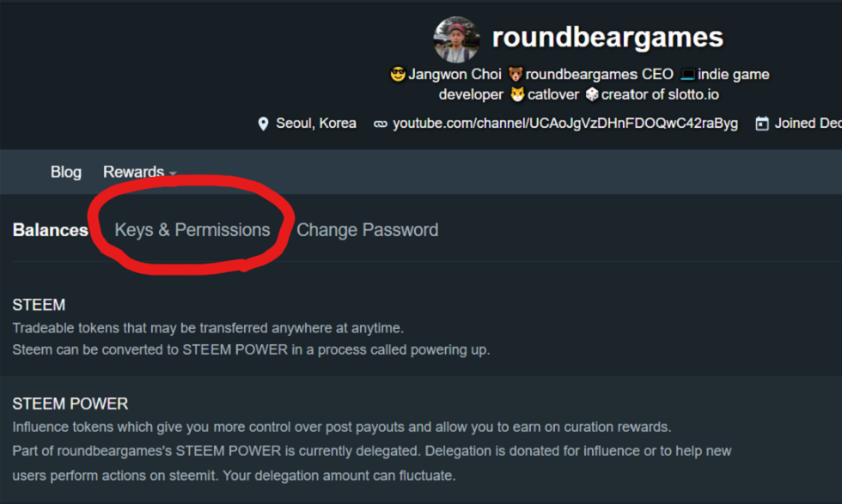This screenshot has width=842, height=504.
Task: Switch to Keys & Permissions tab
Action: [x=192, y=230]
